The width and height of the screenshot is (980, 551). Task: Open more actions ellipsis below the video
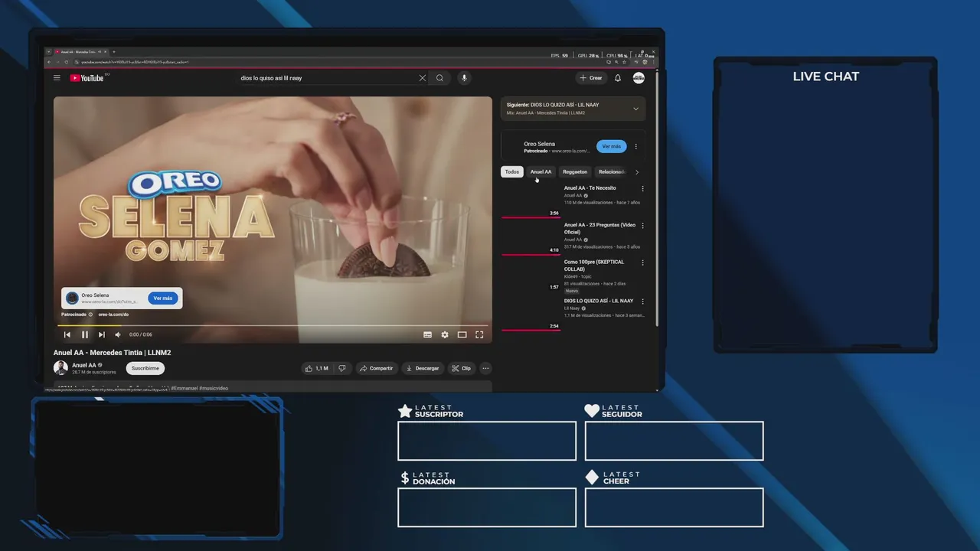coord(485,368)
